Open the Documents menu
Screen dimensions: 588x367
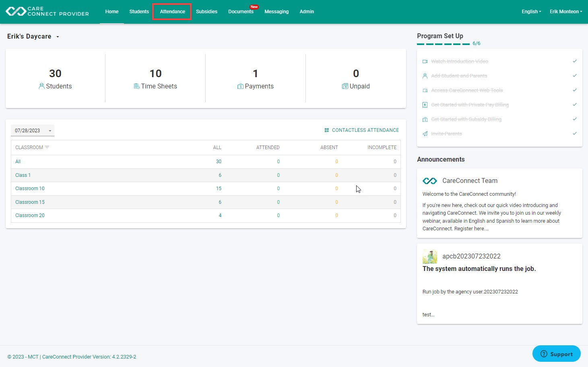241,12
